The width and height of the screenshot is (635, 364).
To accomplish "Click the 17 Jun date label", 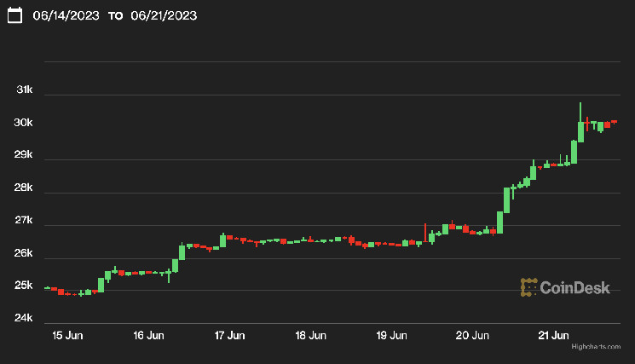I will (x=230, y=336).
